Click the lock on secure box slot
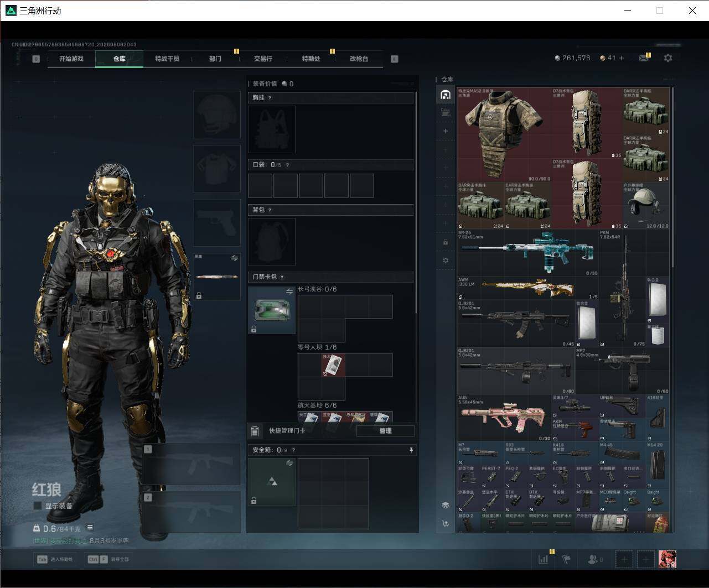Image resolution: width=709 pixels, height=588 pixels. pyautogui.click(x=253, y=501)
